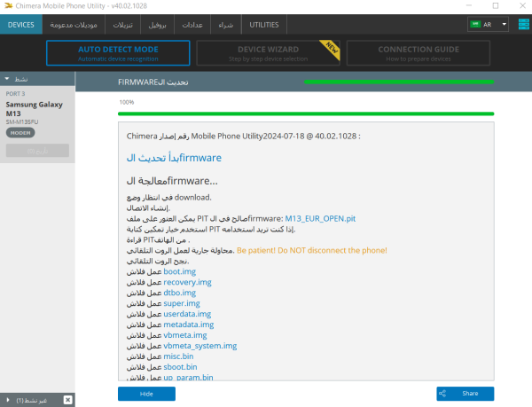
Task: Maximize the Chimera window
Action: click(x=496, y=6)
